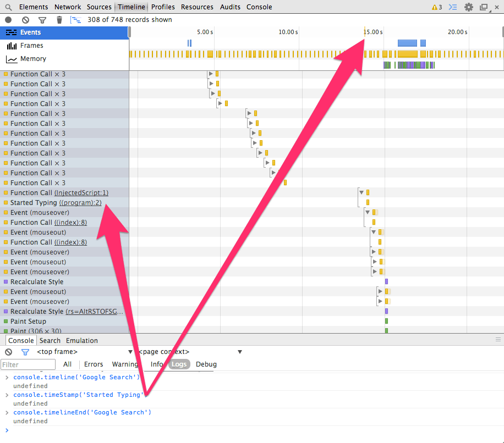Open the timeline filter funnel icon

pos(42,19)
